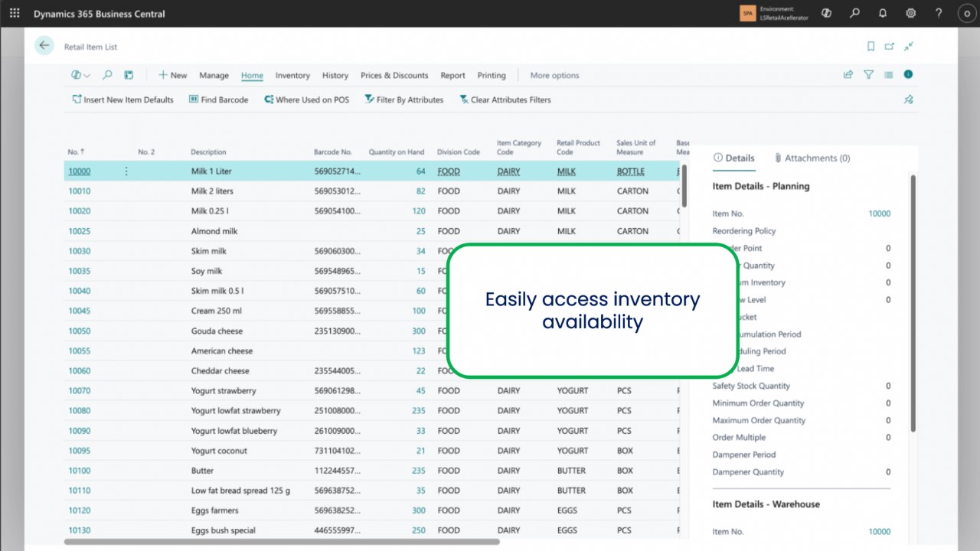Open quantity 300 for Gouda cheese
This screenshot has width=980, height=551.
418,331
